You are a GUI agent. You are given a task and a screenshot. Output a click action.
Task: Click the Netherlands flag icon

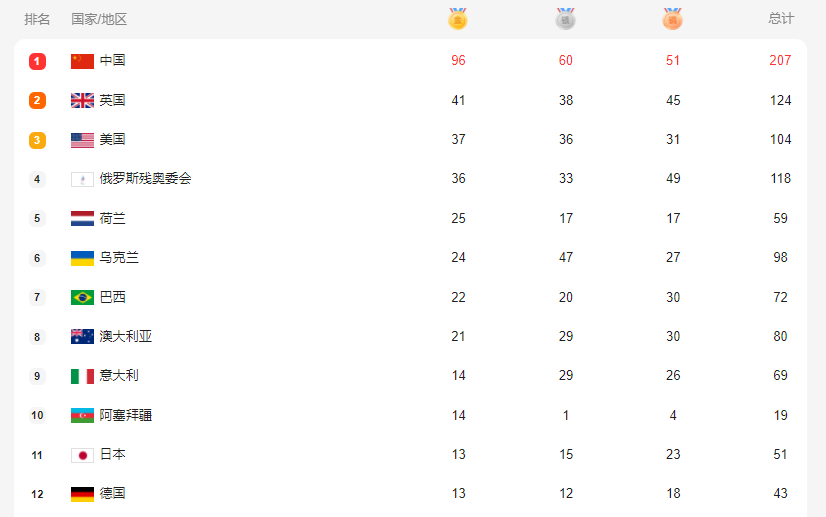[x=83, y=218]
